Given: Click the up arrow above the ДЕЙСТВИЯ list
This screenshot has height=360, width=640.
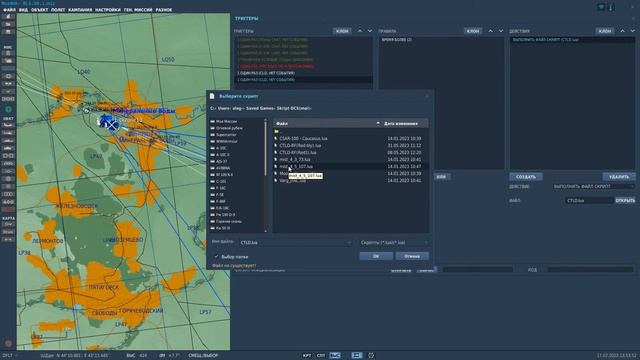Looking at the screenshot, I should tap(622, 31).
